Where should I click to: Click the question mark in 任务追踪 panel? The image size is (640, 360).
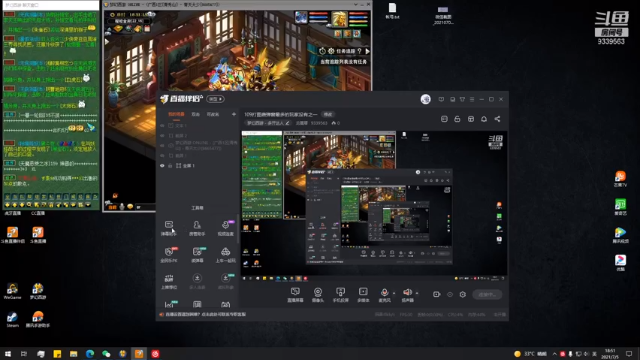click(x=359, y=51)
